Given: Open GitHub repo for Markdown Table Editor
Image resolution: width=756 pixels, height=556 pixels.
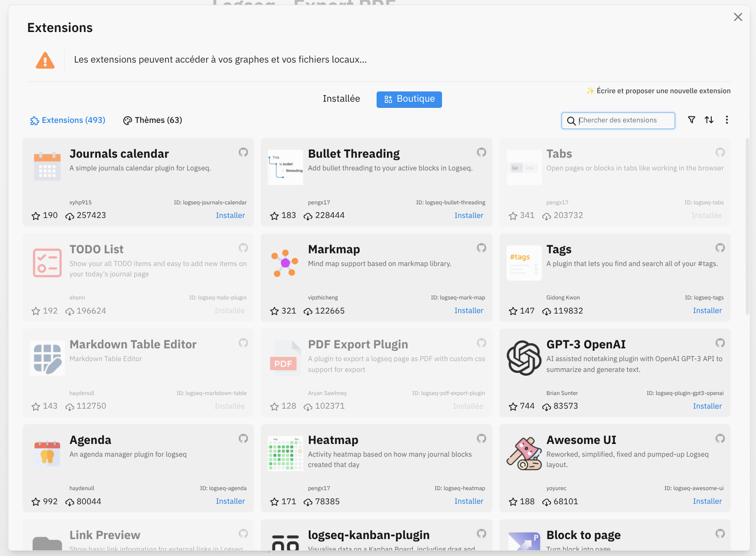Looking at the screenshot, I should click(243, 343).
